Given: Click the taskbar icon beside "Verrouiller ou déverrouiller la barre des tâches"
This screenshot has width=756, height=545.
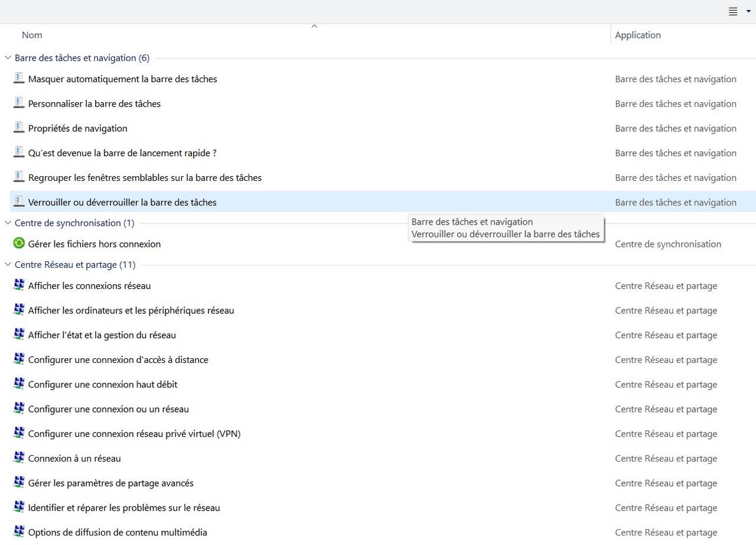Looking at the screenshot, I should coord(18,202).
